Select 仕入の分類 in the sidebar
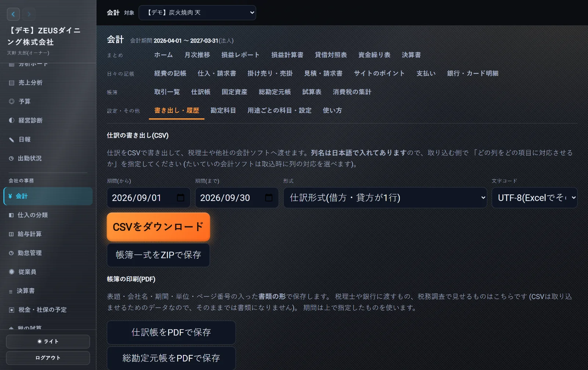The image size is (588, 370). [48, 215]
